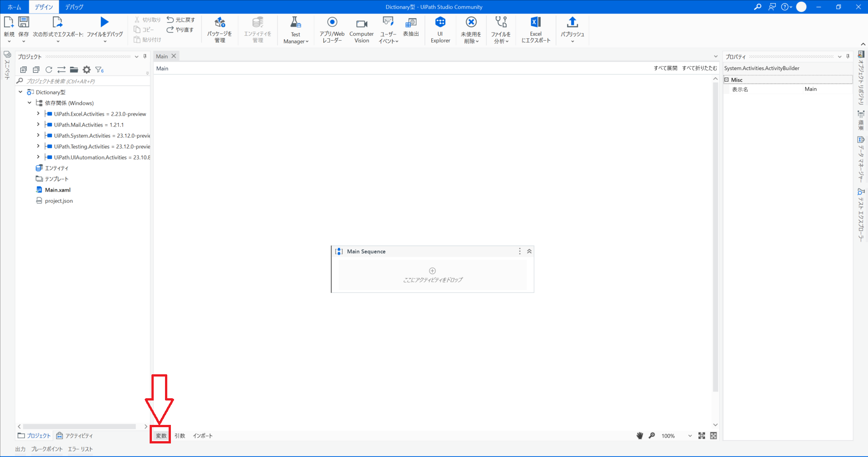Open project file filter icon

(99, 70)
